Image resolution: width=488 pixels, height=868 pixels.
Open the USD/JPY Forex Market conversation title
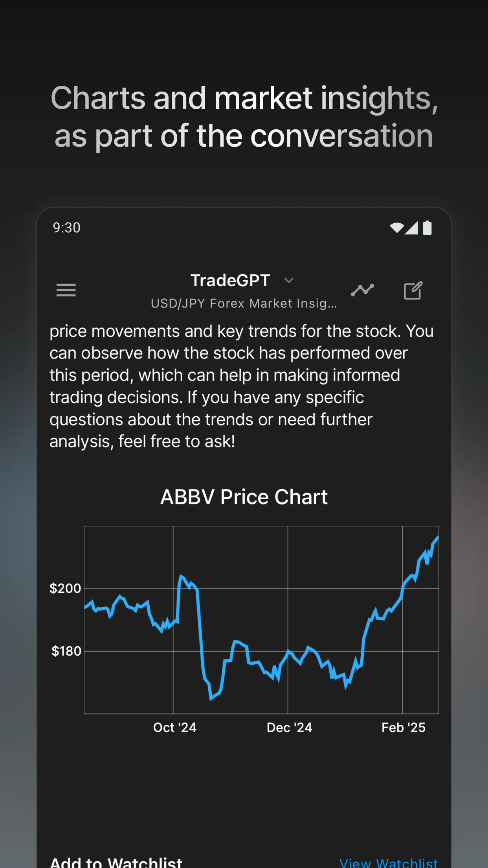[244, 303]
